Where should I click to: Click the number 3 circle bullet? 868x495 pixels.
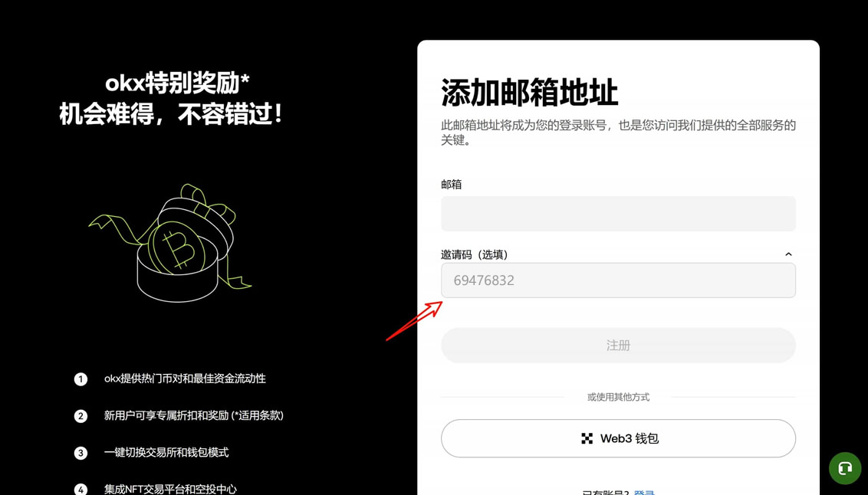point(81,453)
